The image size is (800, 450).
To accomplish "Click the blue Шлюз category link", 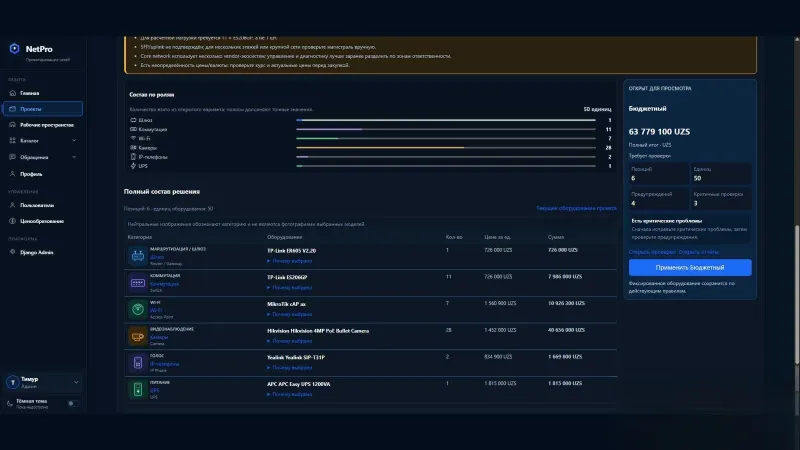I will 157,257.
